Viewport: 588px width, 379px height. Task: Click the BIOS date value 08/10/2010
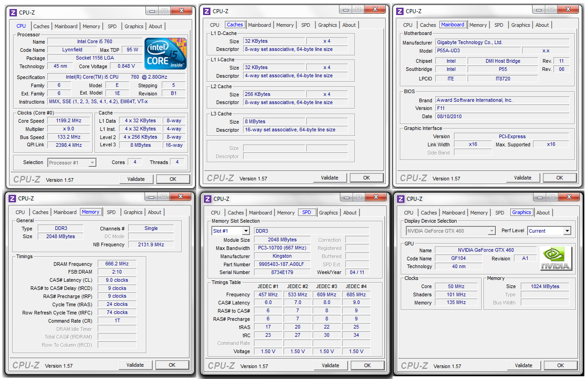pos(502,116)
